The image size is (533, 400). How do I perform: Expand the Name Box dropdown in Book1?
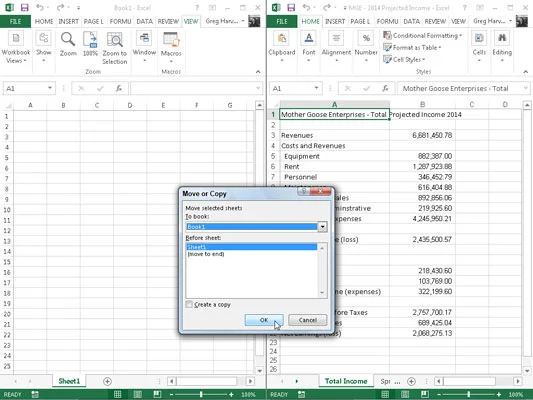[x=50, y=88]
